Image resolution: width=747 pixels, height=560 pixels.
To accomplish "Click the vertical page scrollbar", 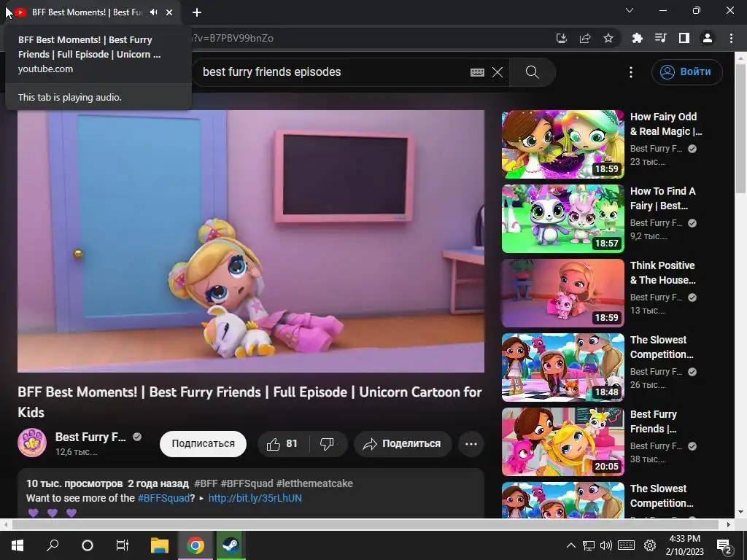I will click(x=740, y=128).
